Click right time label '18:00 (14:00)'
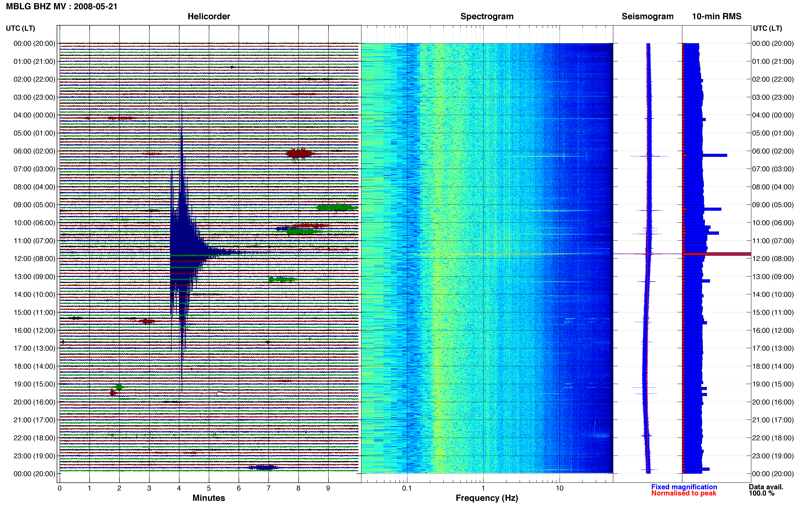This screenshot has height=508, width=812. tap(773, 366)
